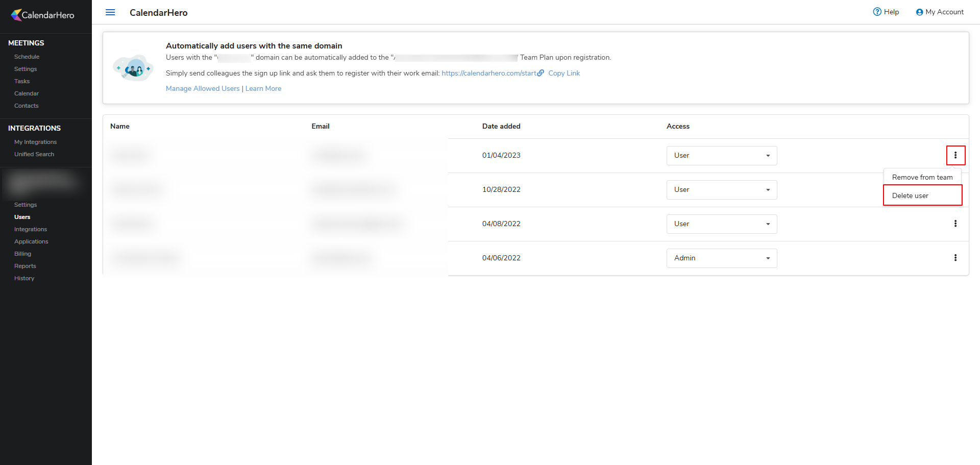Click date 10/28/2022
Screen dimensions: 980x465
click(x=501, y=189)
